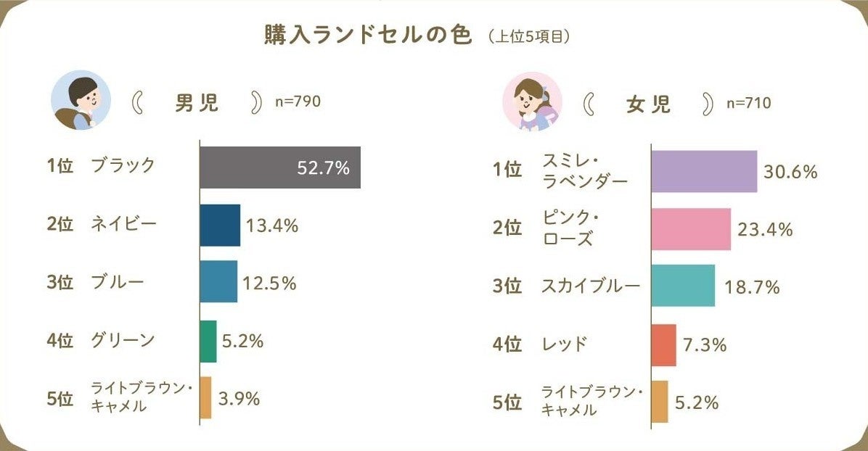Click the 13.4% value label

pos(272,225)
